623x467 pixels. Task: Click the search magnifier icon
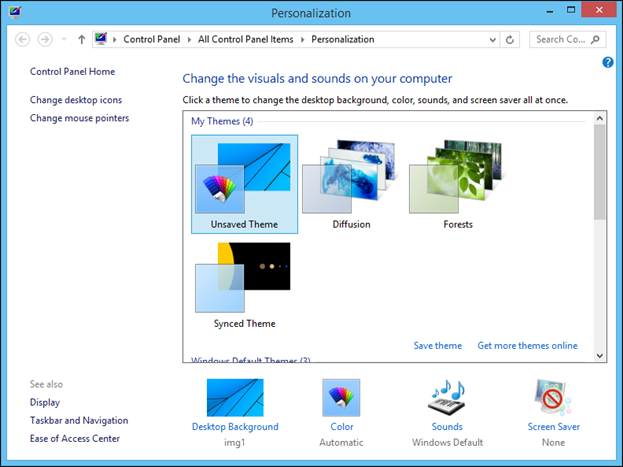point(595,39)
